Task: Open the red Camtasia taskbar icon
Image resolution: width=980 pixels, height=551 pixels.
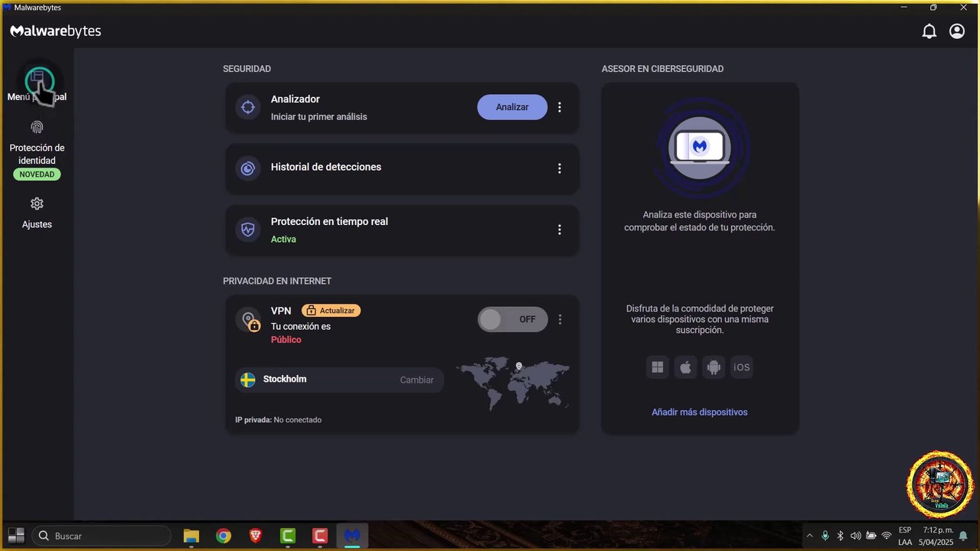Action: point(320,536)
